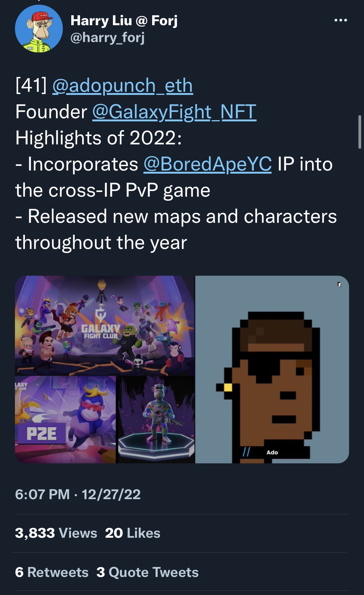
Task: Show the 3,833 Views analytics
Action: [56, 533]
